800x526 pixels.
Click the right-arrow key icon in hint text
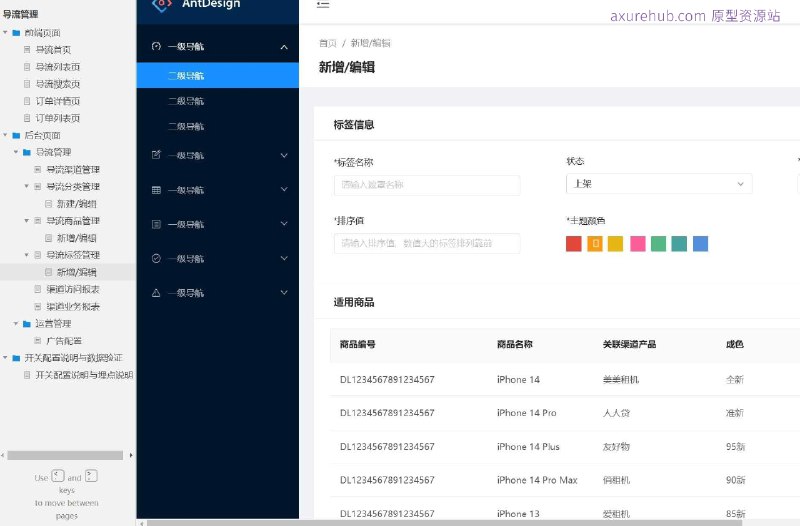91,476
